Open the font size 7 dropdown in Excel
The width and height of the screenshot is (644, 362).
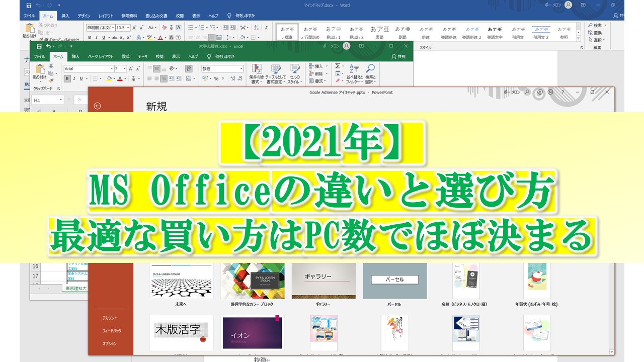tap(124, 68)
